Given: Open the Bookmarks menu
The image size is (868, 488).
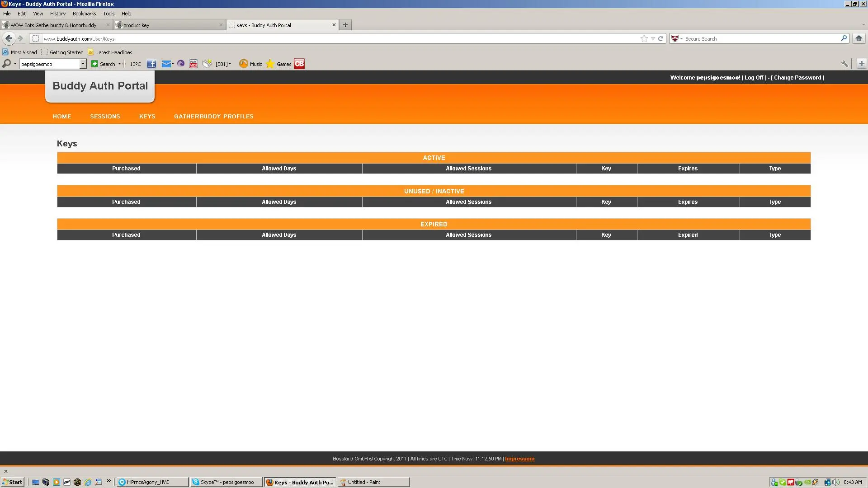Looking at the screenshot, I should (x=84, y=14).
